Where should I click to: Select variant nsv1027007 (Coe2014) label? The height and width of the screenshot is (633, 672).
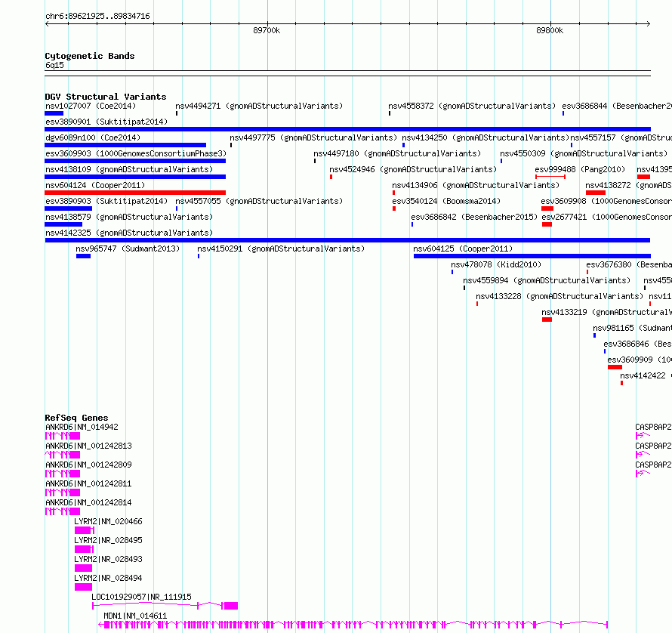91,106
